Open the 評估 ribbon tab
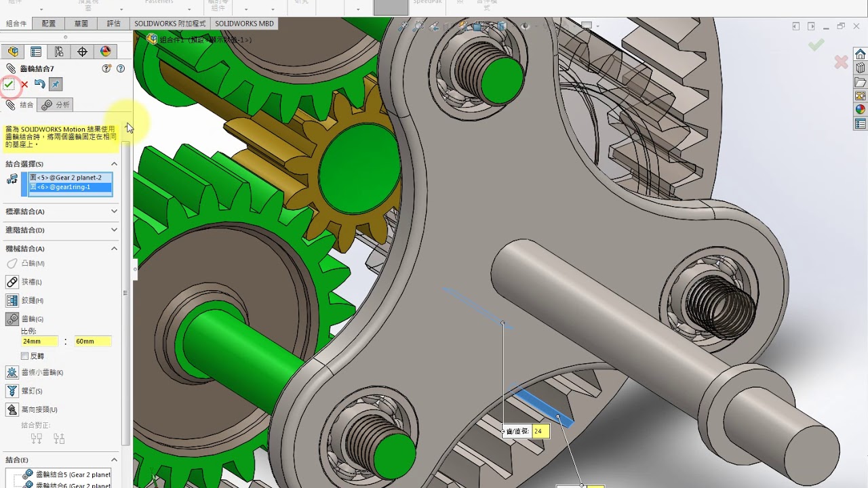This screenshot has width=868, height=488. pos(114,23)
